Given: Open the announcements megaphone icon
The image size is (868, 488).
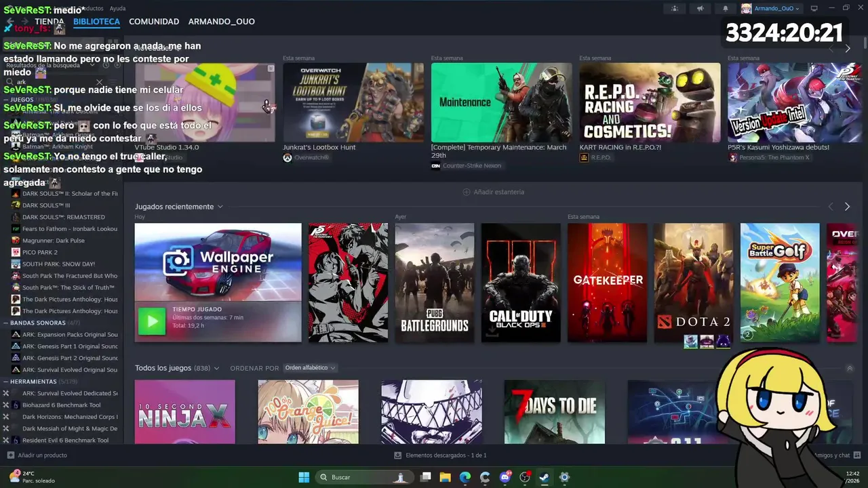Looking at the screenshot, I should click(700, 8).
